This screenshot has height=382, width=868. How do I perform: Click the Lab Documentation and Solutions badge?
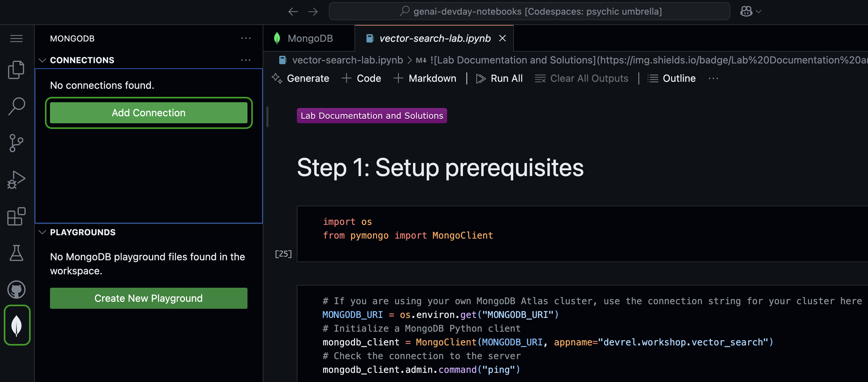[x=372, y=116]
